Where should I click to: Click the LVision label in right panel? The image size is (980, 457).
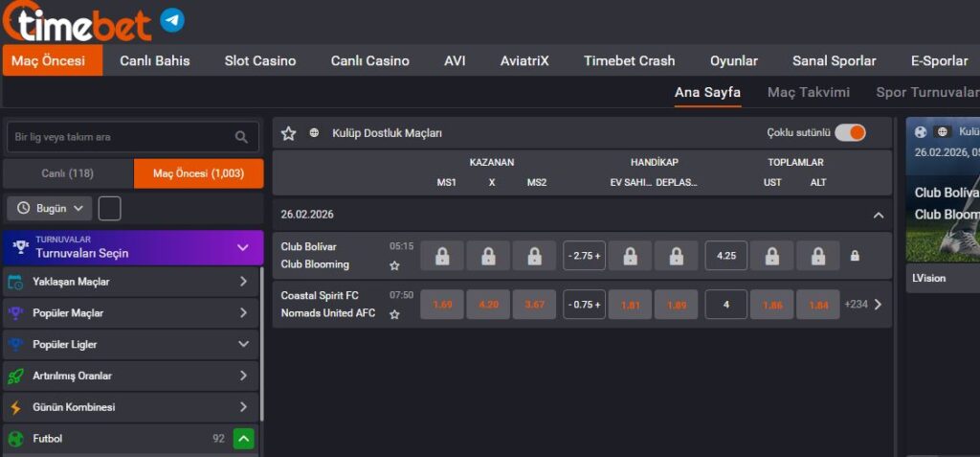(928, 278)
